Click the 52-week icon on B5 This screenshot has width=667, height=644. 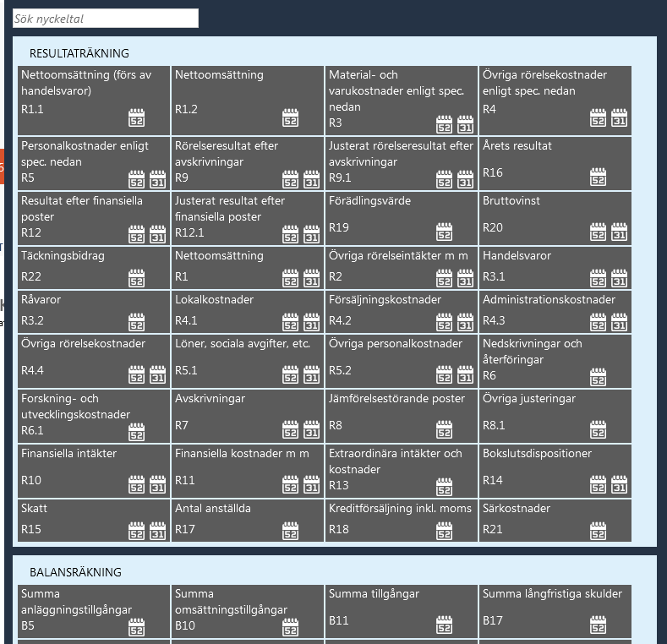(137, 627)
